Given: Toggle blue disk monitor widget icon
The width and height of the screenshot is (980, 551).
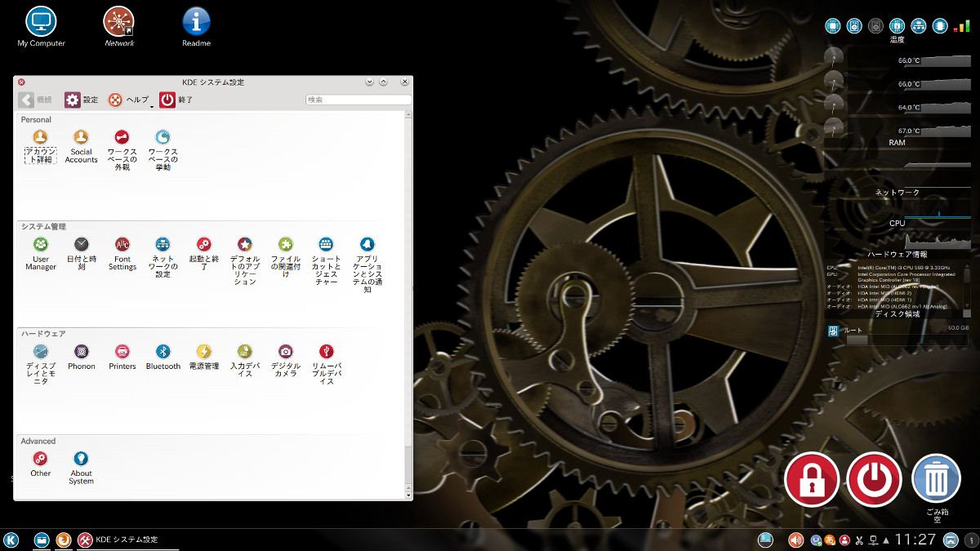Looking at the screenshot, I should (x=854, y=26).
